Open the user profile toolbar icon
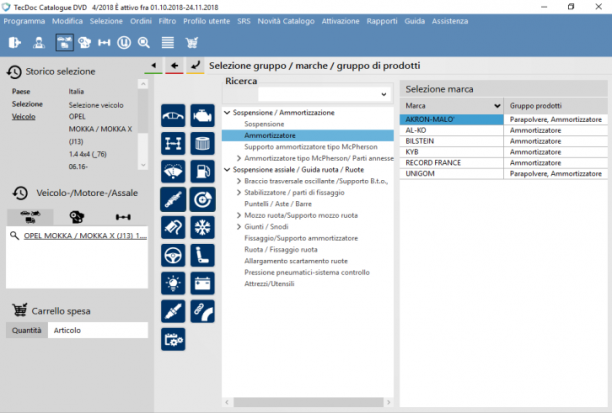The width and height of the screenshot is (612, 413). [x=39, y=42]
